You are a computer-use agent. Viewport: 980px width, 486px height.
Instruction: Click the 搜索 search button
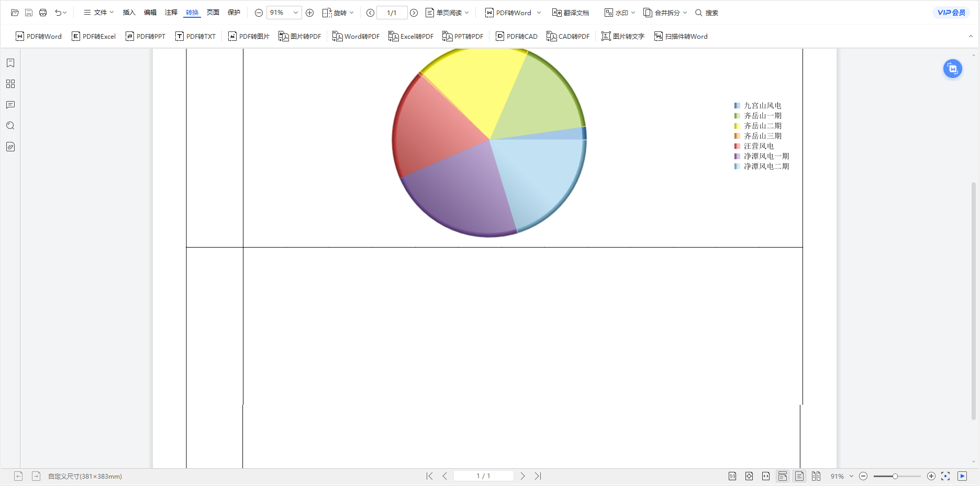[x=707, y=13]
